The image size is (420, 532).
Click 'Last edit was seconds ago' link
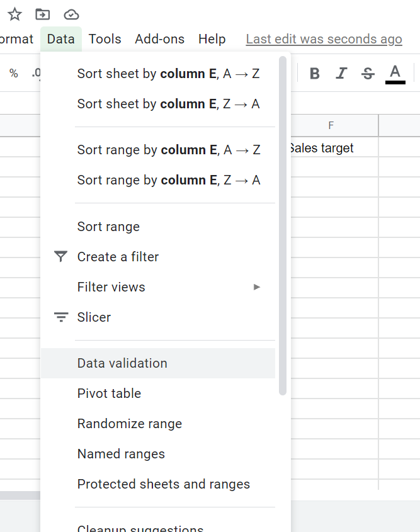click(x=324, y=39)
